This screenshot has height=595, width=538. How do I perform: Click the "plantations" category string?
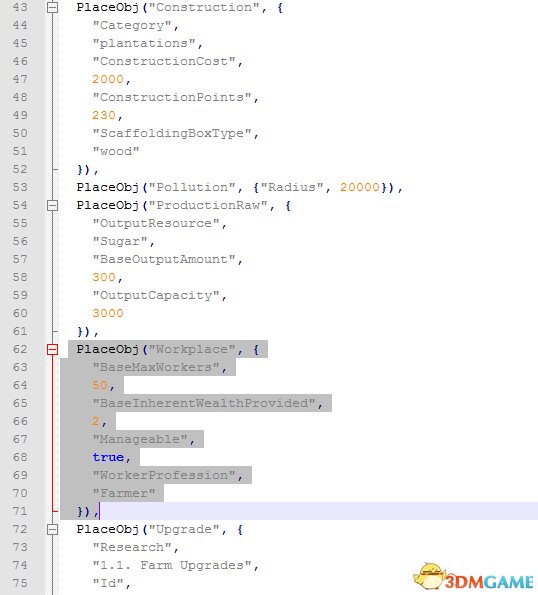[144, 43]
